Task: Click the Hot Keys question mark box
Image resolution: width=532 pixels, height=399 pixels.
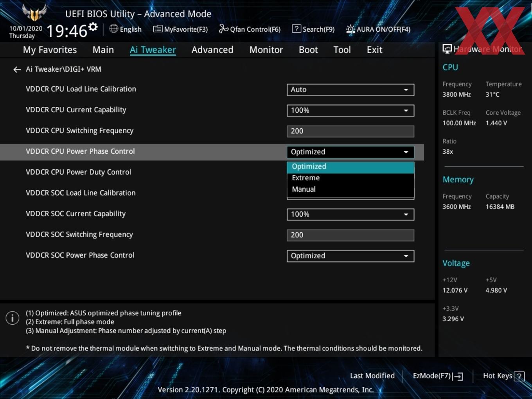Action: pos(519,376)
